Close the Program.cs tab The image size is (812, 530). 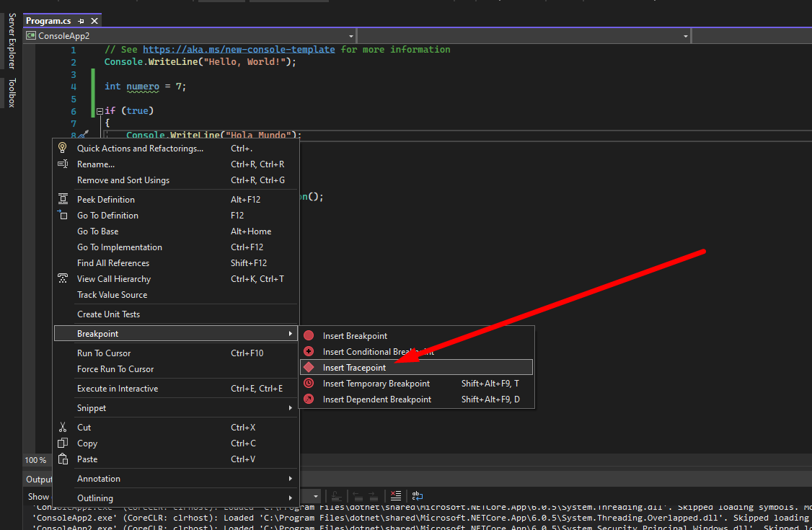click(x=93, y=22)
